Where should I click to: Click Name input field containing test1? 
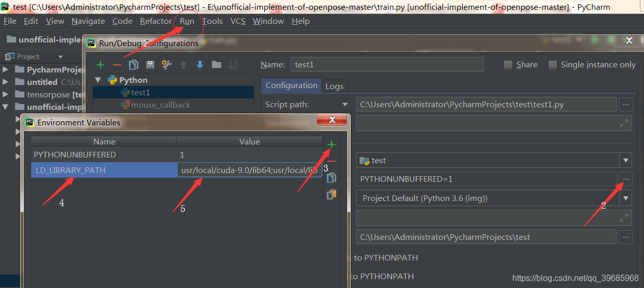387,65
